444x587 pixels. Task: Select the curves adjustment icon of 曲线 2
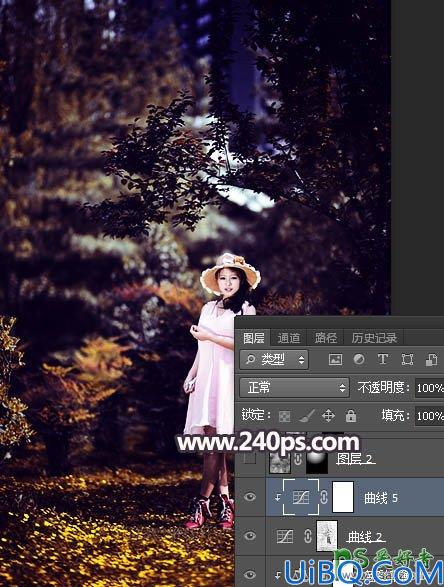pyautogui.click(x=285, y=536)
